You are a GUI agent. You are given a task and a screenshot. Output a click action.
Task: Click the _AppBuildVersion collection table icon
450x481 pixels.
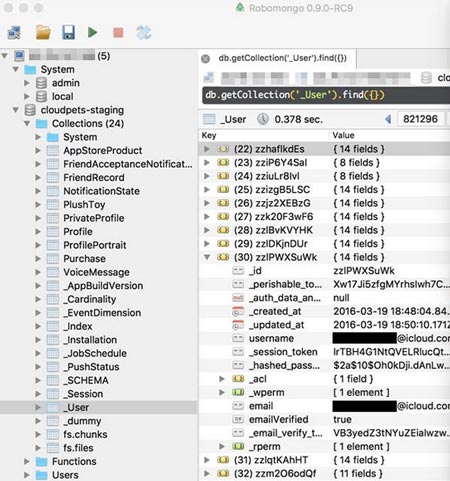point(53,286)
